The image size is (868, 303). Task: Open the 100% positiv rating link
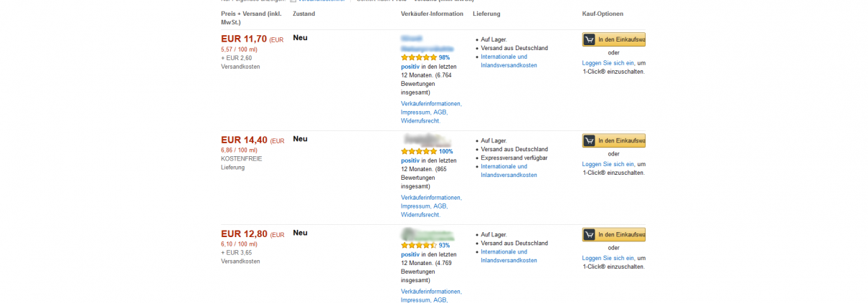pyautogui.click(x=445, y=151)
